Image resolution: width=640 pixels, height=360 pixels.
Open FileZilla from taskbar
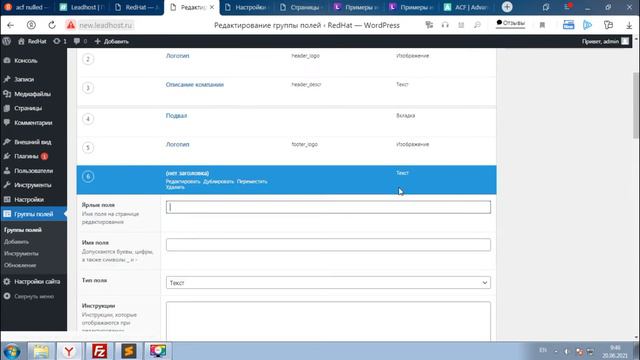(99, 351)
